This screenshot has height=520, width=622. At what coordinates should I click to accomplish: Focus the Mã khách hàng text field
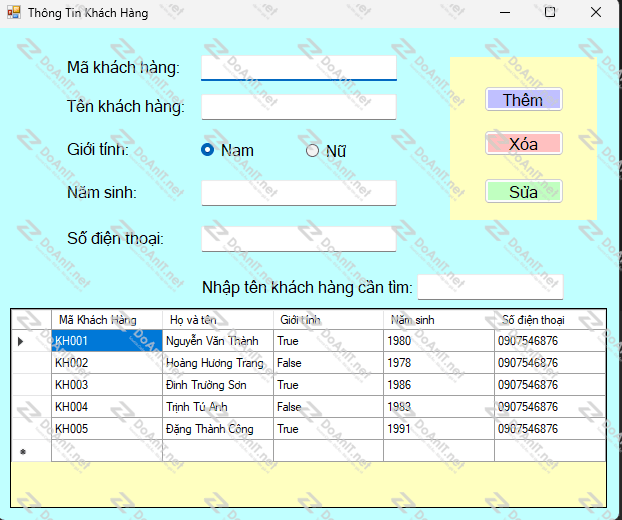pos(299,68)
